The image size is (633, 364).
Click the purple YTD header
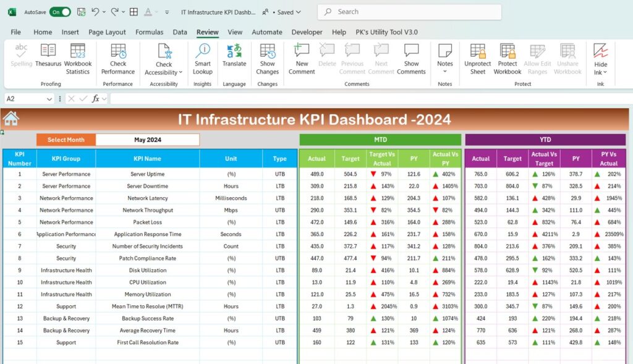[545, 140]
